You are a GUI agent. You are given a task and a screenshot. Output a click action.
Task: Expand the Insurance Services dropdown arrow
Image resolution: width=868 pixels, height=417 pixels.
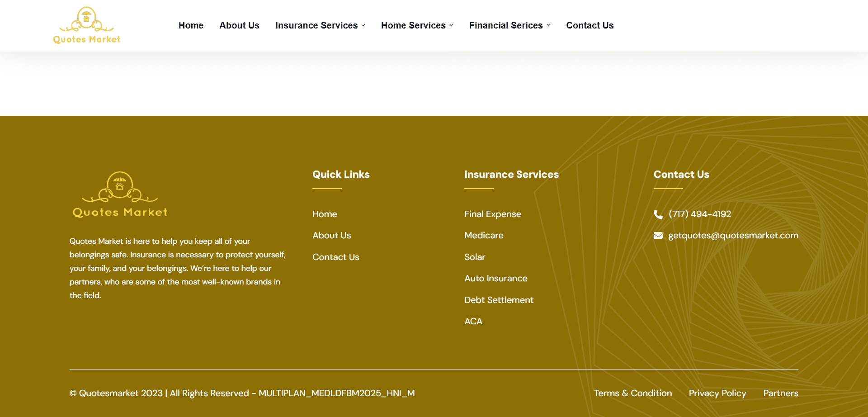(x=363, y=26)
